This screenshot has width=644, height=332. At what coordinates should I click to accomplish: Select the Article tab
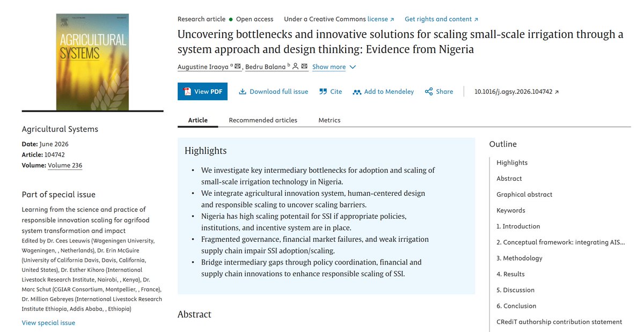click(198, 120)
